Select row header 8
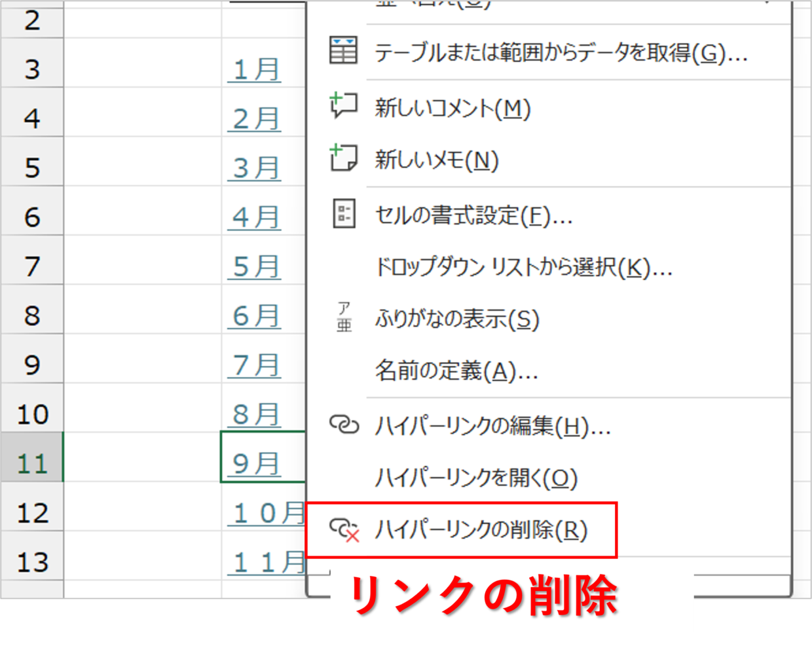This screenshot has height=657, width=812. tap(32, 310)
